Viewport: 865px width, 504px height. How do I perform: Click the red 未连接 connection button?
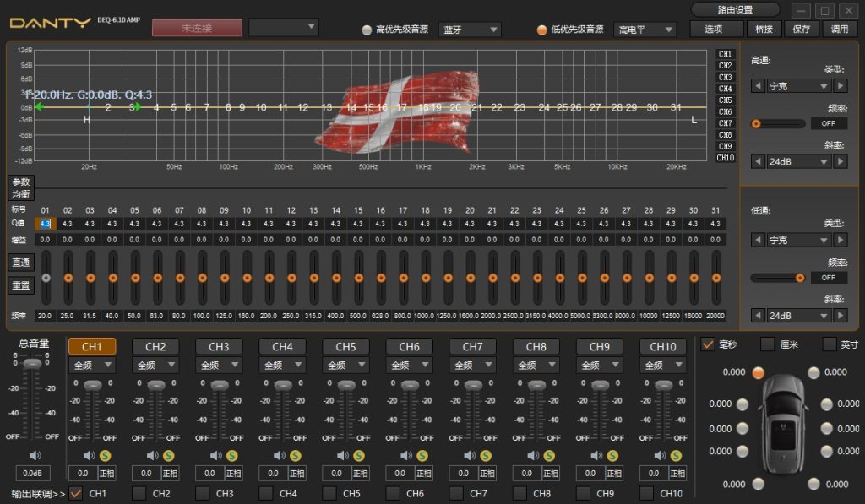(x=197, y=28)
